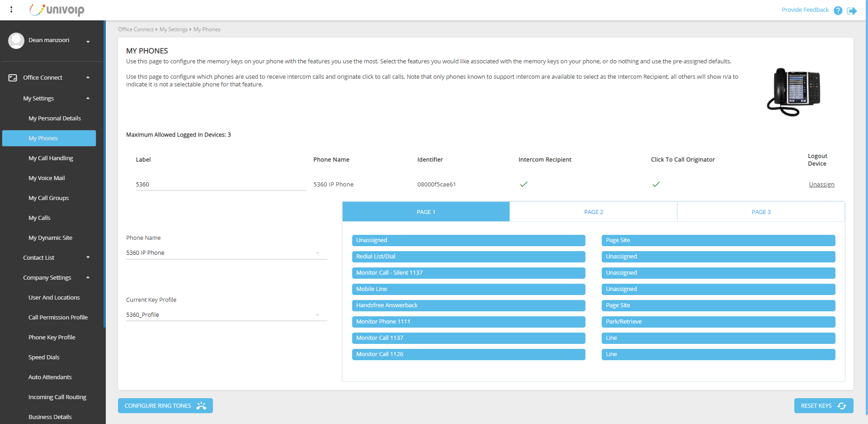Click the rays icon on Configure Ring Tones

[x=200, y=405]
